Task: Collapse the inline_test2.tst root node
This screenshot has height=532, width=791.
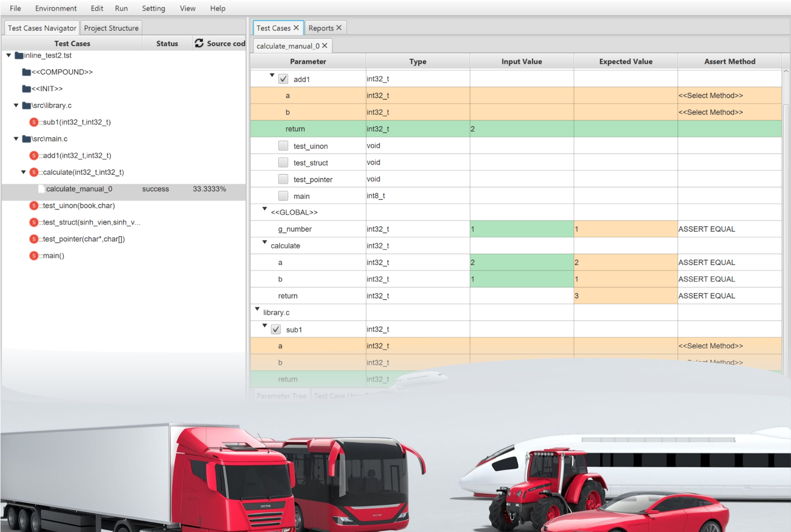Action: (x=9, y=55)
